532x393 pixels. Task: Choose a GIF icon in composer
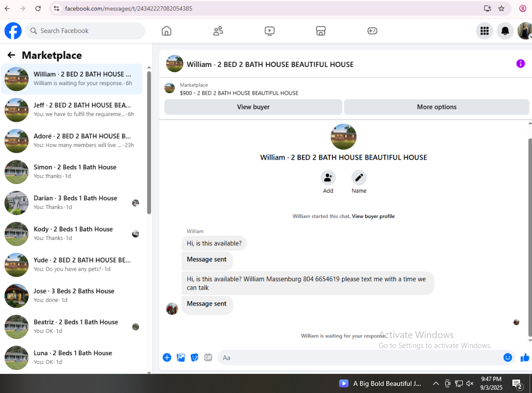(208, 357)
